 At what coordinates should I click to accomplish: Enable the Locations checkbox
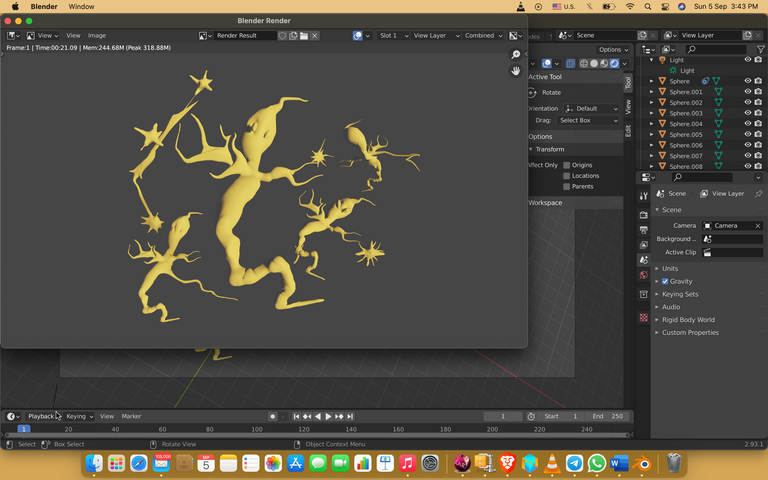(x=567, y=176)
